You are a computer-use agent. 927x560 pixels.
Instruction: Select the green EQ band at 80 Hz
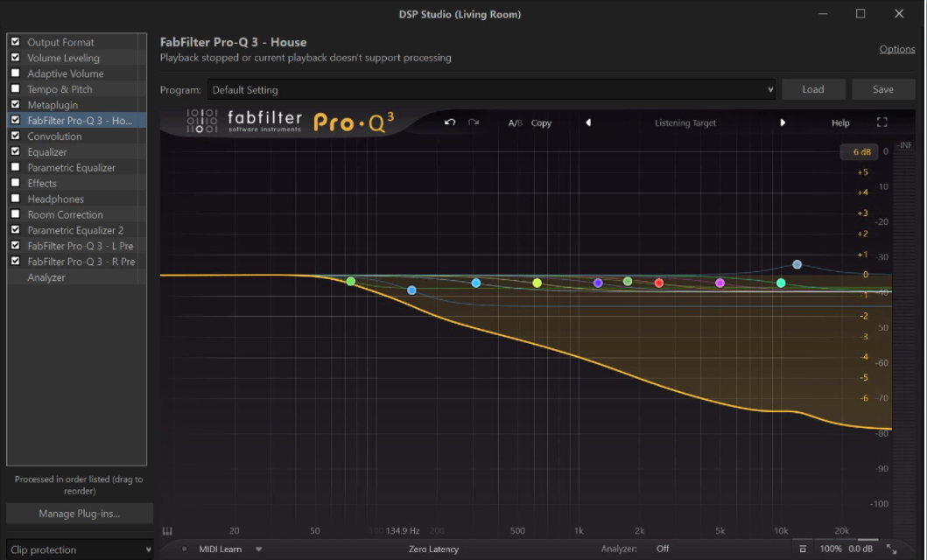351,281
